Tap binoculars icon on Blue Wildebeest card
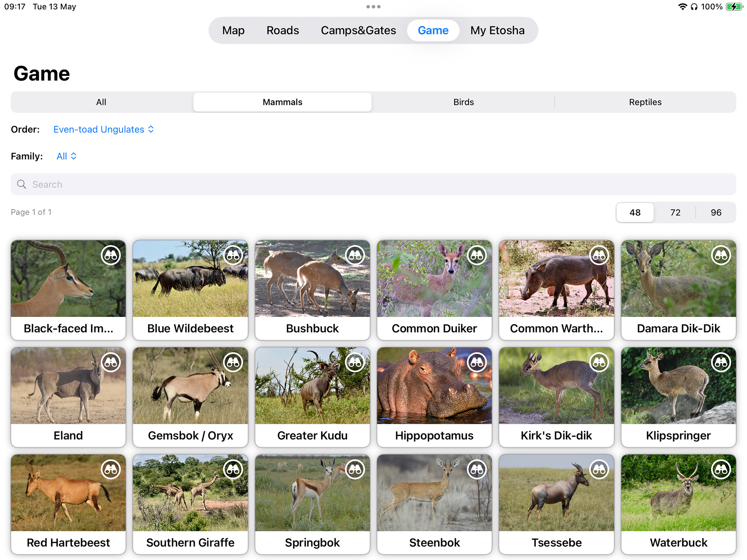Screen dimensions: 747x560 (233, 255)
